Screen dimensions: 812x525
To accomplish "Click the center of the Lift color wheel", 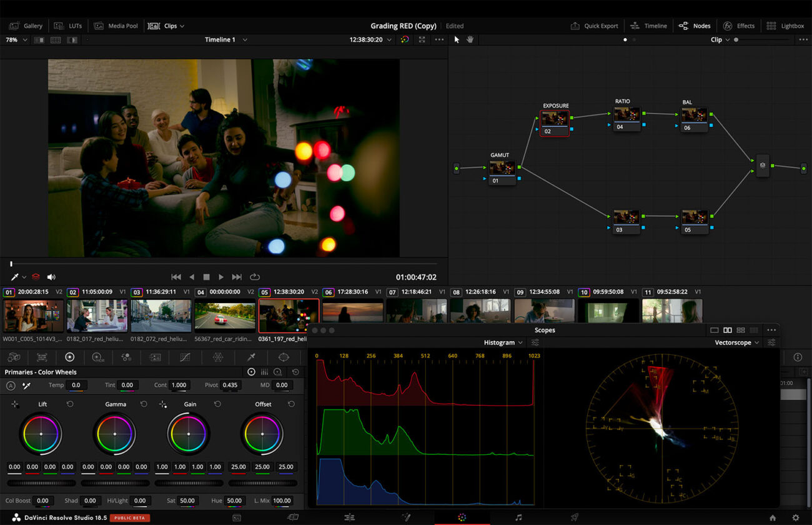I will coord(41,433).
